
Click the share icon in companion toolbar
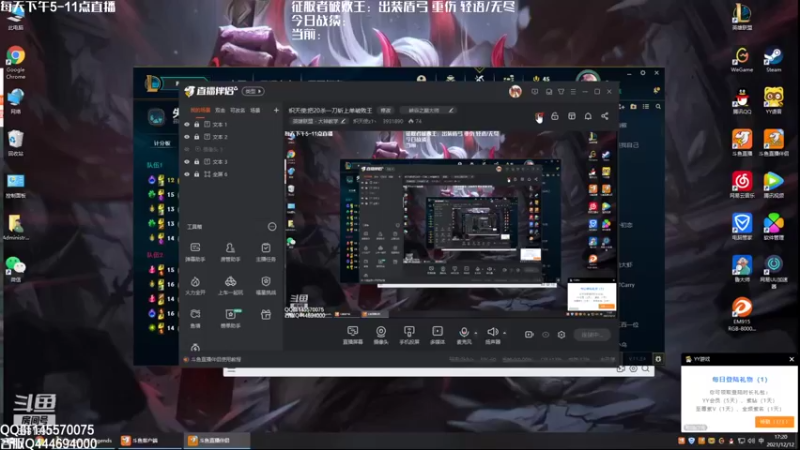(605, 116)
